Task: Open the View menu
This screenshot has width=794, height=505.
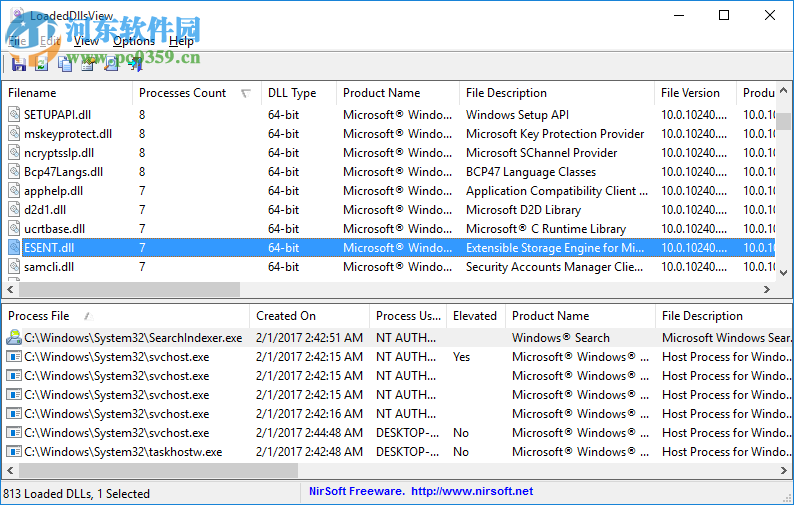Action: 86,41
